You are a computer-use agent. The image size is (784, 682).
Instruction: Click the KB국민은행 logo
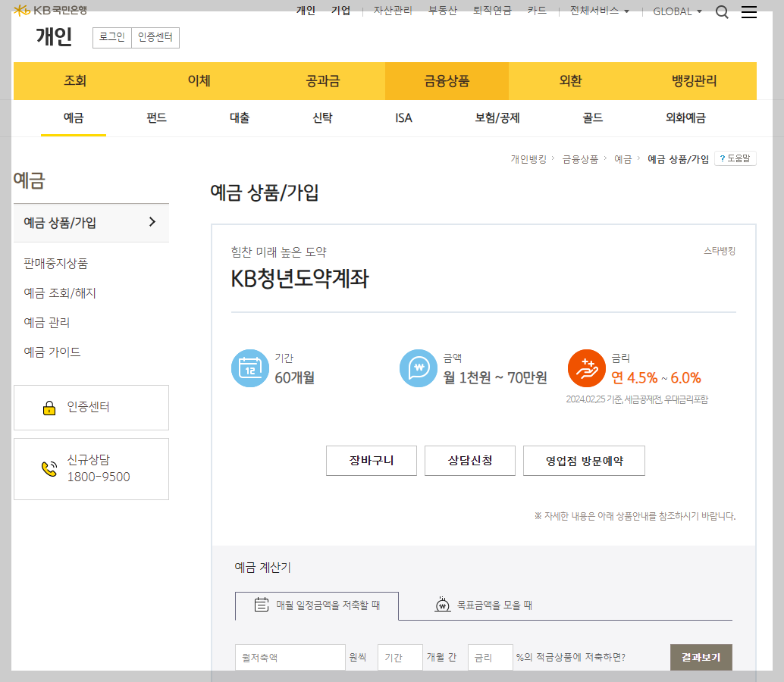[x=50, y=10]
